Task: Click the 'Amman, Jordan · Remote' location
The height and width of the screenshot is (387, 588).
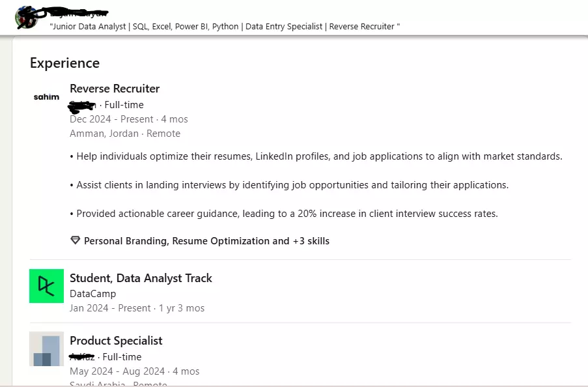Action: 125,134
